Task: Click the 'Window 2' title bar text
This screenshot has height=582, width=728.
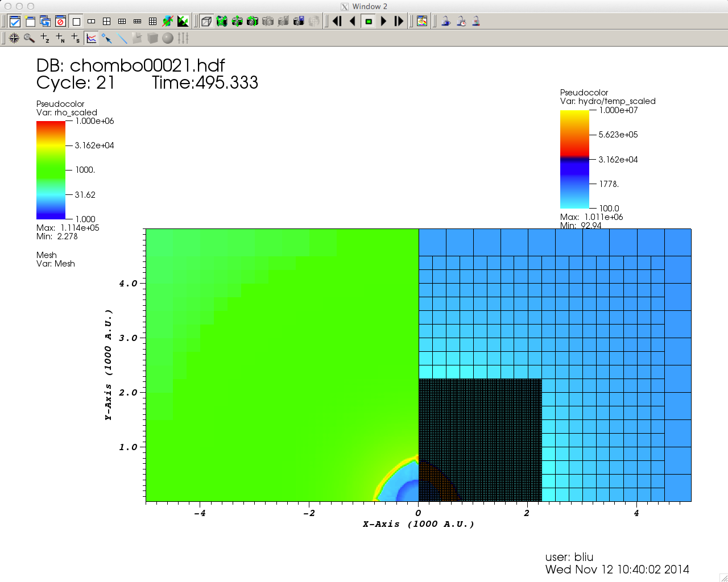Action: pyautogui.click(x=370, y=6)
